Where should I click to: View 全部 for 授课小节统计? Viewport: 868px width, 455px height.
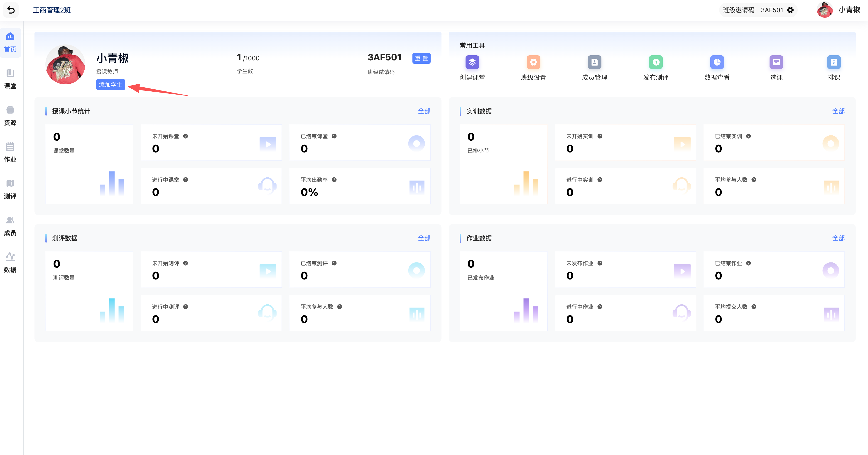click(424, 111)
